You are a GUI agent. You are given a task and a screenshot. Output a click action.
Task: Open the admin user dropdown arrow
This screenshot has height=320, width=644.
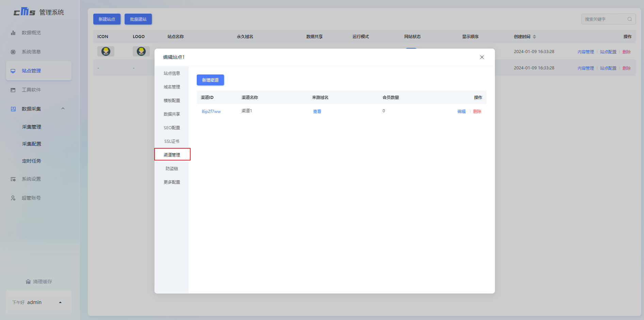(x=60, y=302)
